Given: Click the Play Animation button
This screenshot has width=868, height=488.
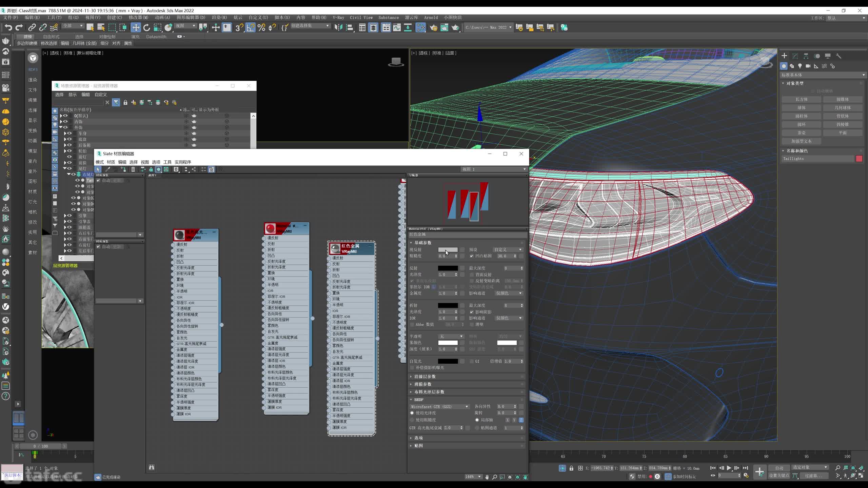Looking at the screenshot, I should tap(729, 468).
